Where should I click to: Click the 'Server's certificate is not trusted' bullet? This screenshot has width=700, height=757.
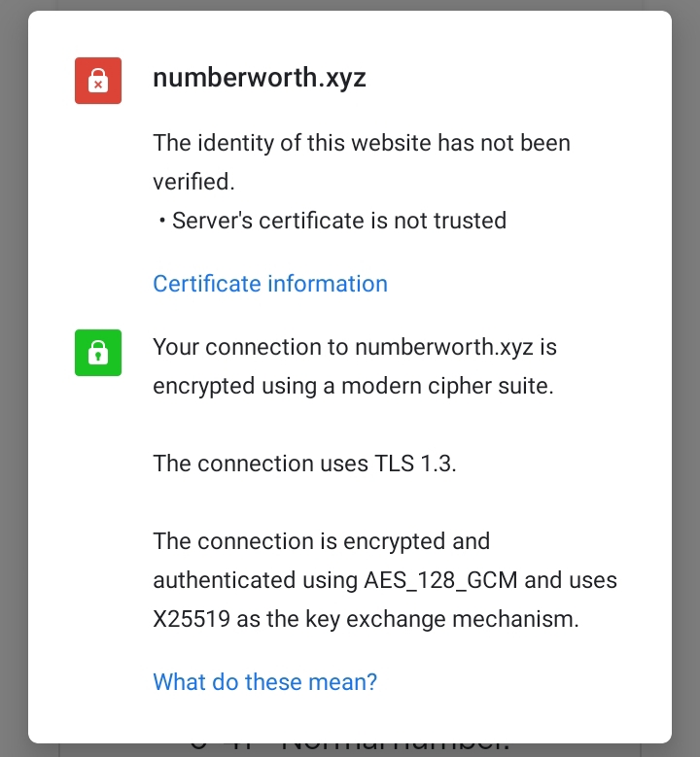(x=339, y=221)
